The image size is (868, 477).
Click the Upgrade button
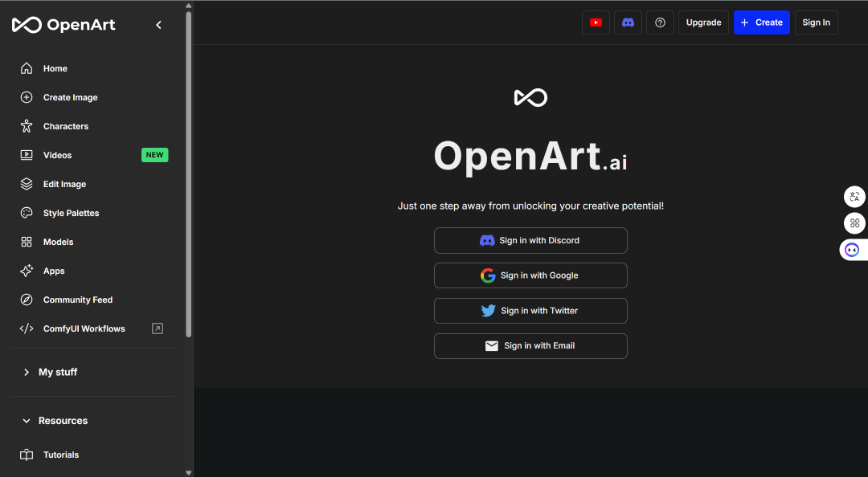[x=703, y=22]
